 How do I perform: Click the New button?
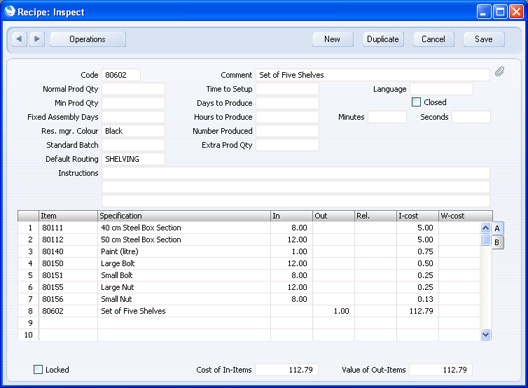[x=332, y=39]
